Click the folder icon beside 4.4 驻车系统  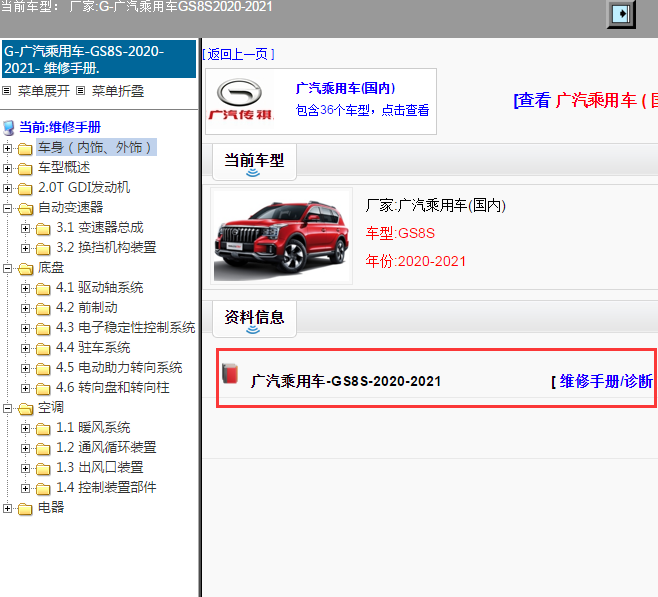[43, 349]
